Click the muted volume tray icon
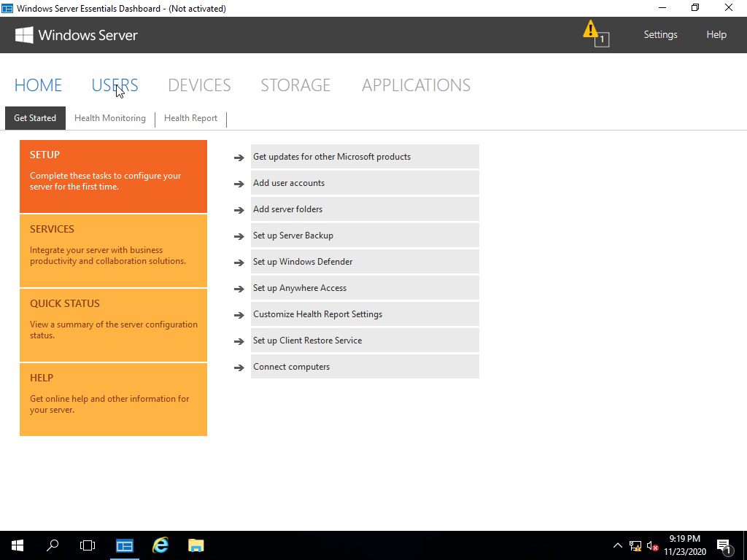747x560 pixels. (x=652, y=545)
